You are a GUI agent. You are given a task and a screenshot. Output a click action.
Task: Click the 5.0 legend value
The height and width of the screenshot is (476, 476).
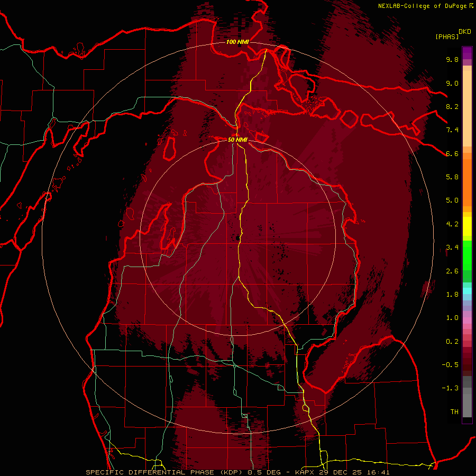click(452, 200)
